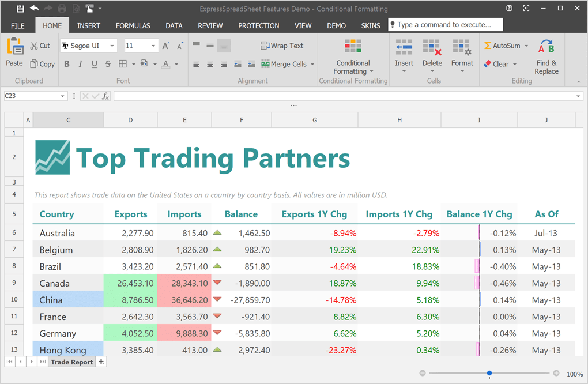The height and width of the screenshot is (384, 588).
Task: Click the Cut button
Action: coord(40,45)
